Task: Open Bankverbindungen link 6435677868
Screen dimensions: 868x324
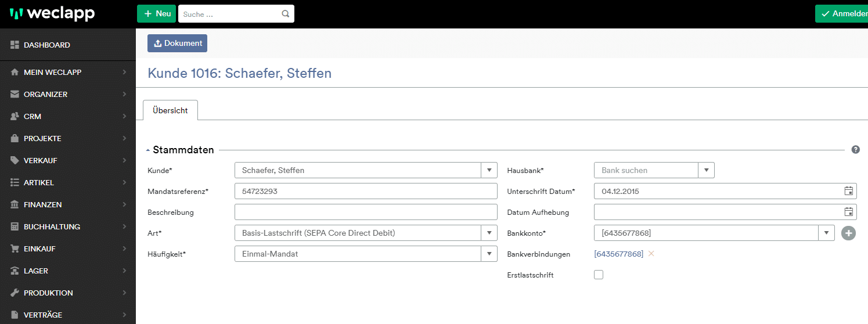Action: (618, 254)
